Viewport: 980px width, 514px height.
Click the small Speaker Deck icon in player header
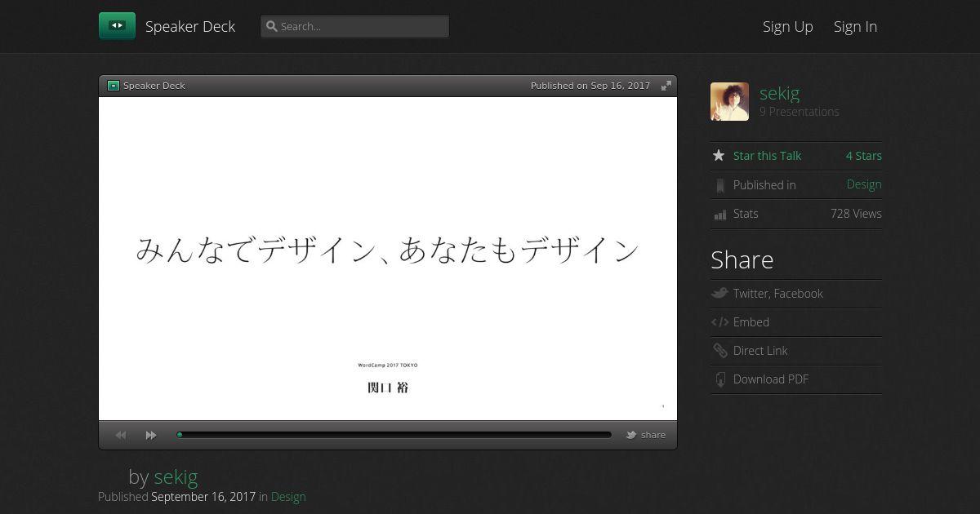coord(114,86)
